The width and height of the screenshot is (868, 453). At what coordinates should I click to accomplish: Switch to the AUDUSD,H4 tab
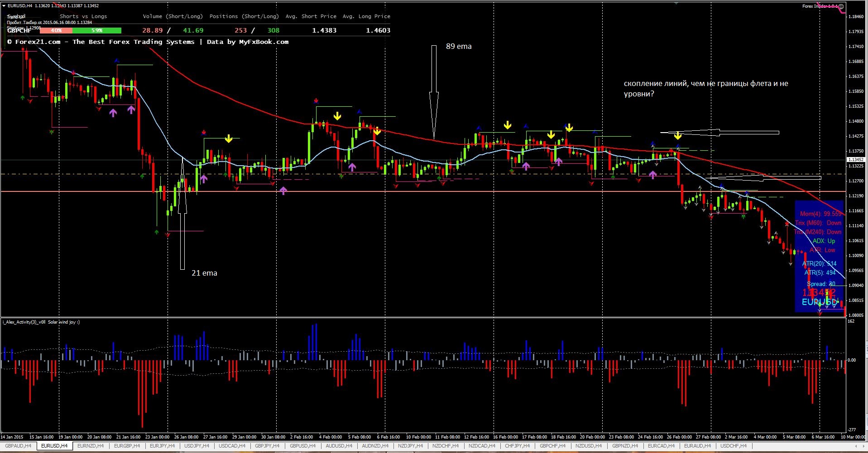point(339,446)
